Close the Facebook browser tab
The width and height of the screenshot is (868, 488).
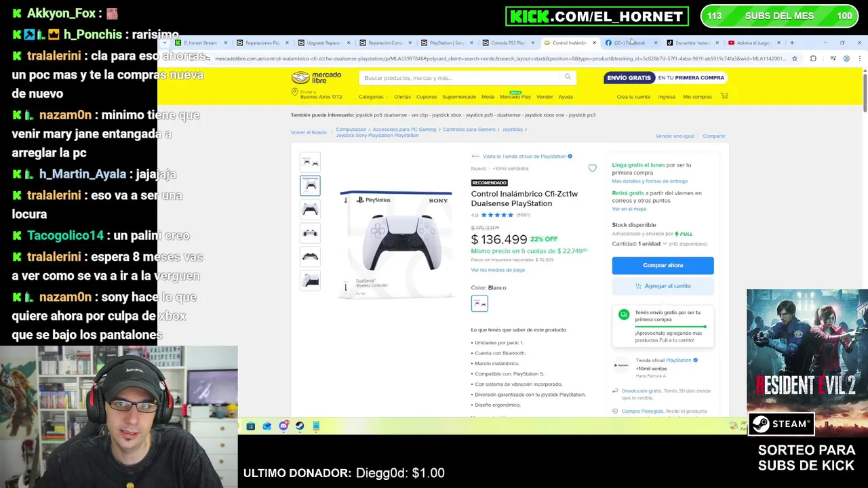click(655, 43)
